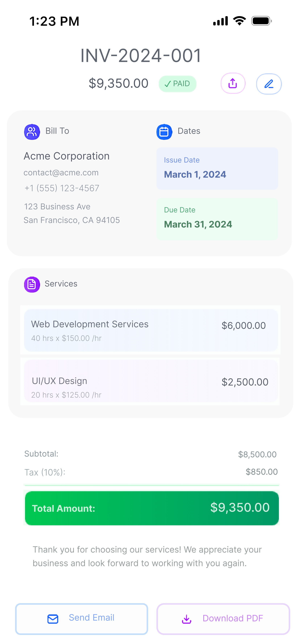297x644 pixels.
Task: Tap the Services document icon
Action: [x=32, y=284]
